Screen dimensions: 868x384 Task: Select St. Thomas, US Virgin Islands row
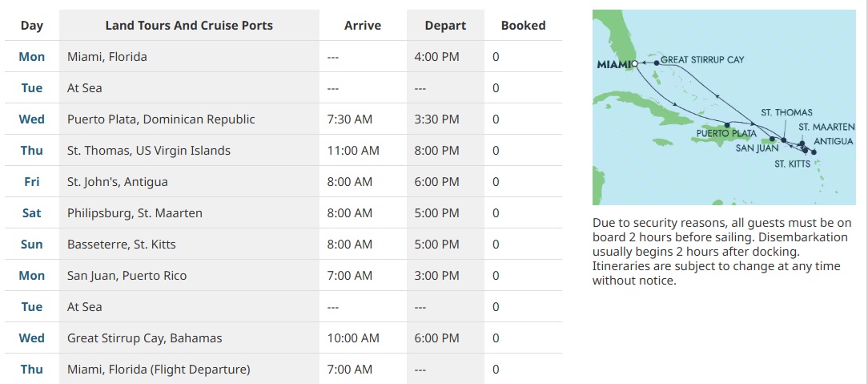(x=283, y=150)
